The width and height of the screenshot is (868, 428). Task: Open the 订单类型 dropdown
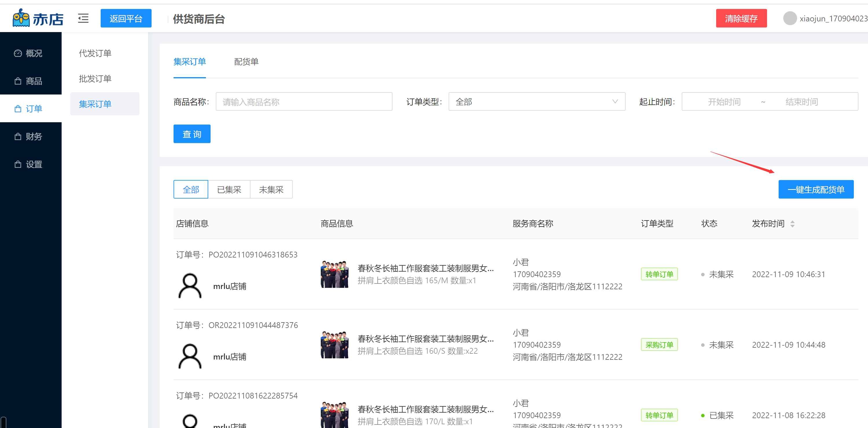pyautogui.click(x=537, y=101)
